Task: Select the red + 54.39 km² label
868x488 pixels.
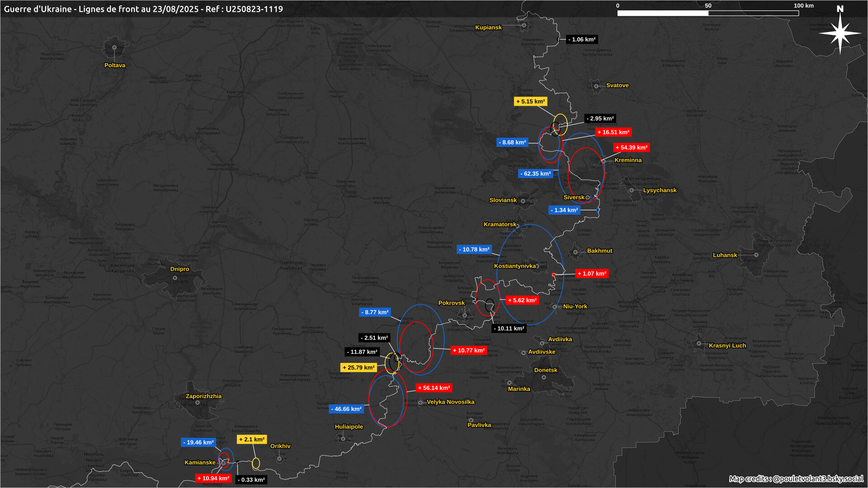Action: point(631,148)
